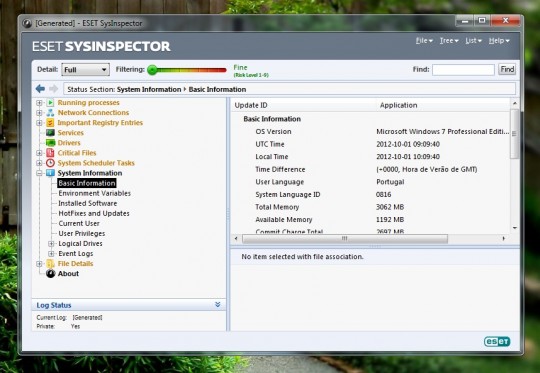
Task: Click the Services icon
Action: (x=50, y=133)
